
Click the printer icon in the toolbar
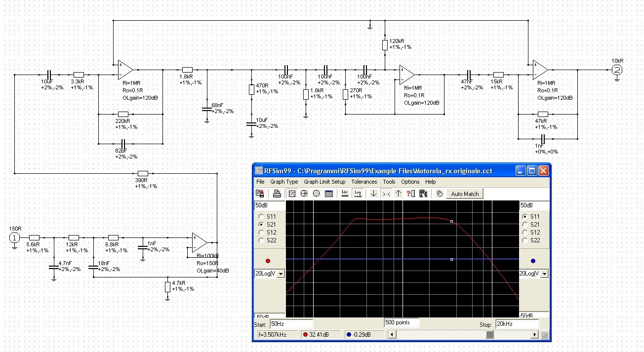(277, 194)
